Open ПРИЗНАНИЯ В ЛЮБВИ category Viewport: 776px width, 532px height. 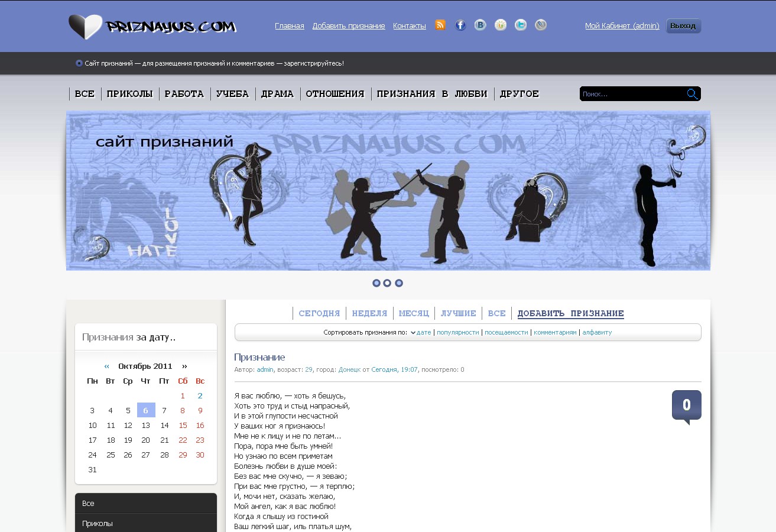432,94
